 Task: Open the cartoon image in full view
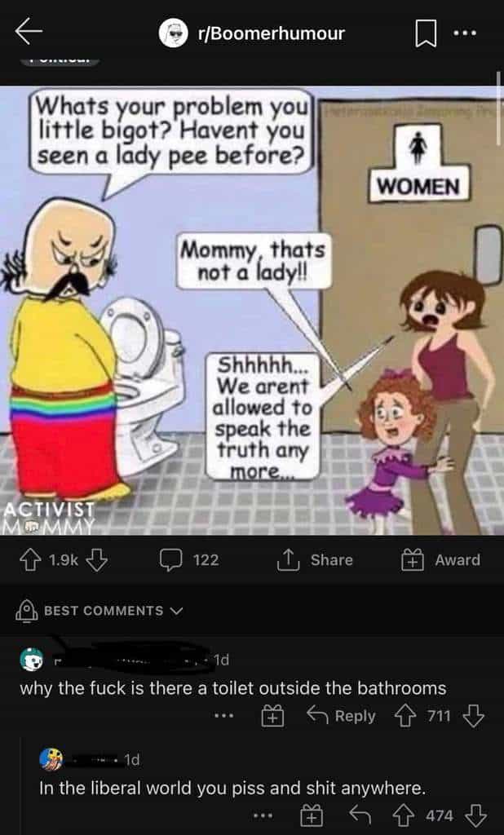pyautogui.click(x=252, y=311)
